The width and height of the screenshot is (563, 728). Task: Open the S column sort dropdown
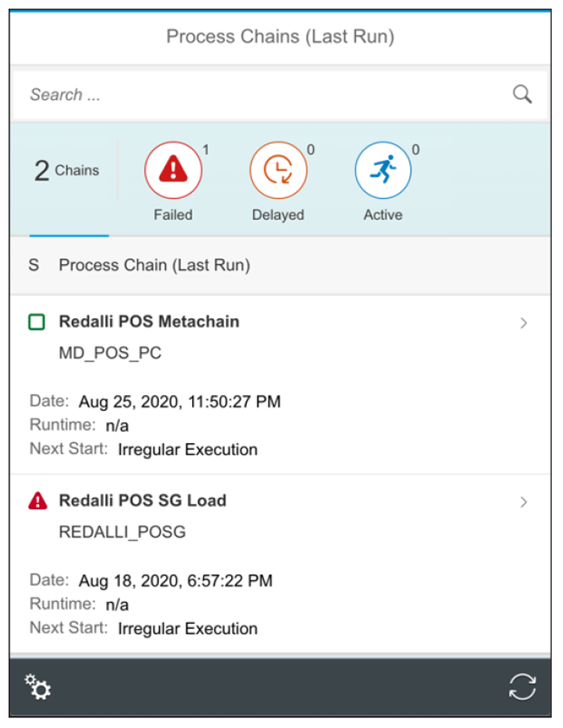tap(36, 265)
